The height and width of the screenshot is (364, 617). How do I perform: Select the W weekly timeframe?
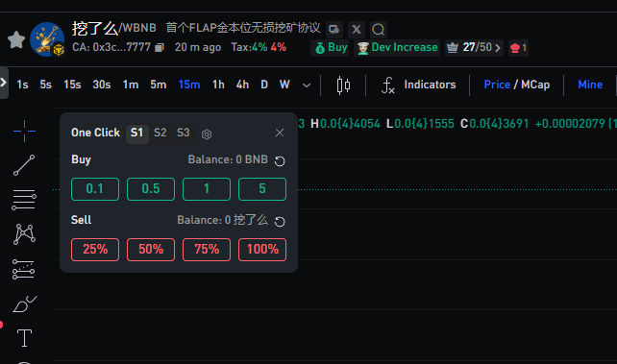tap(284, 85)
